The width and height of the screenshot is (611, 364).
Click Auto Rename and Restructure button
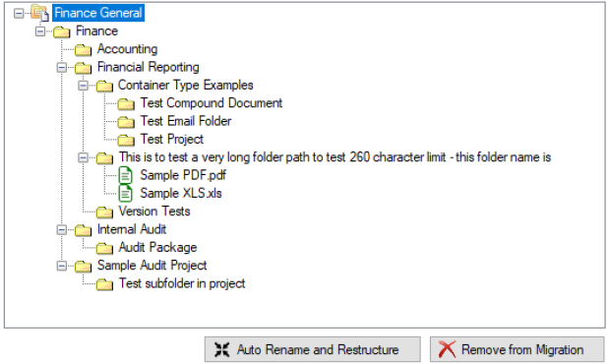[313, 349]
